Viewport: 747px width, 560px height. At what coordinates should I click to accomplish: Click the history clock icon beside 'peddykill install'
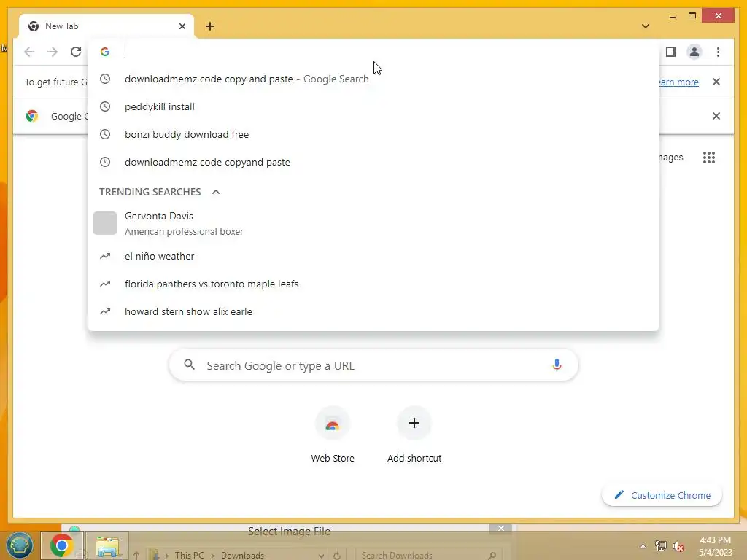click(105, 106)
